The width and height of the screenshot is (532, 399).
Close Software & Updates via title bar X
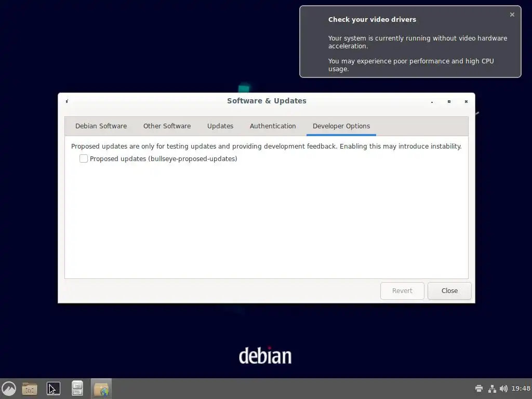pyautogui.click(x=466, y=101)
